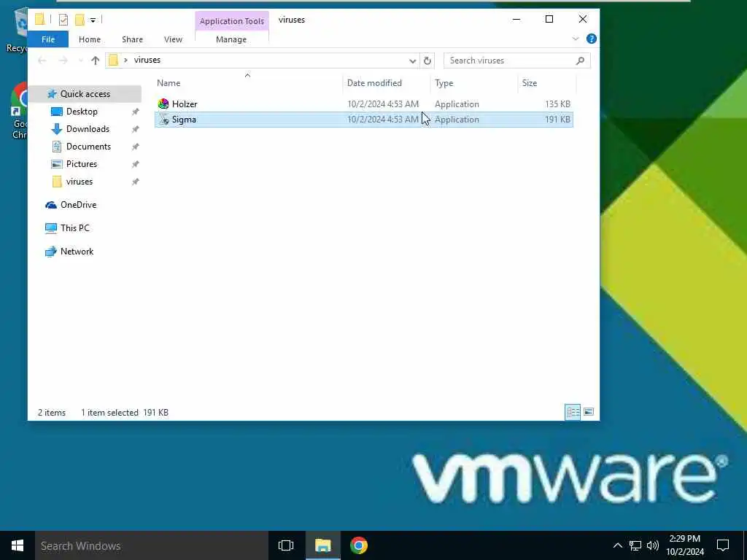
Task: Switch to details view layout button
Action: point(573,412)
